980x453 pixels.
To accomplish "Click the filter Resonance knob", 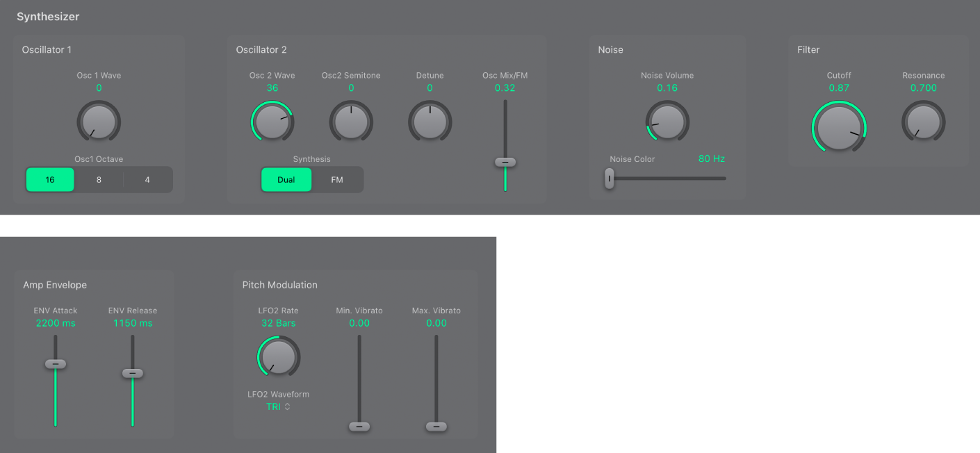I will click(924, 122).
